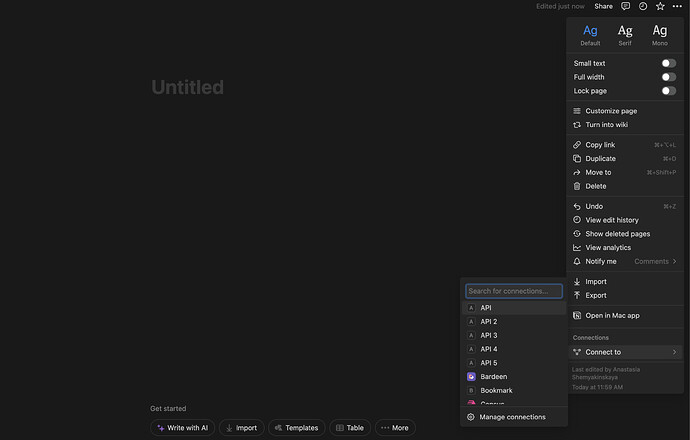
Task: Turn on Full width toggle
Action: (669, 77)
